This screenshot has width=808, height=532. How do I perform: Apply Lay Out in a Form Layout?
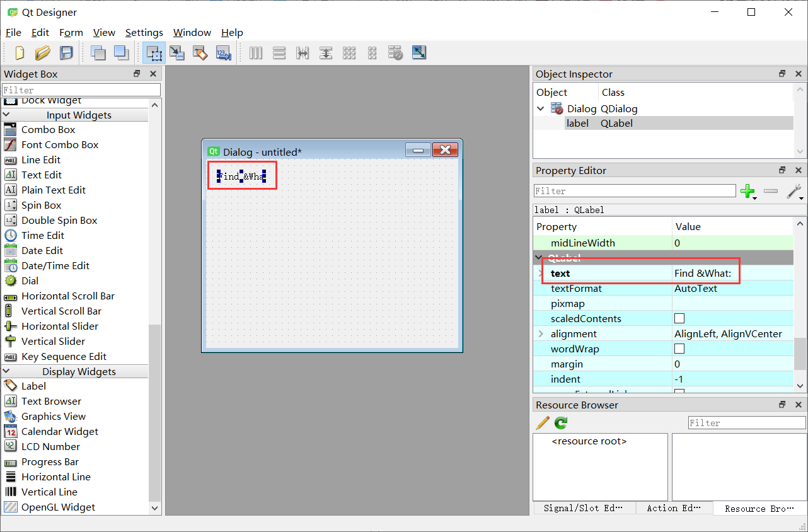pos(372,53)
